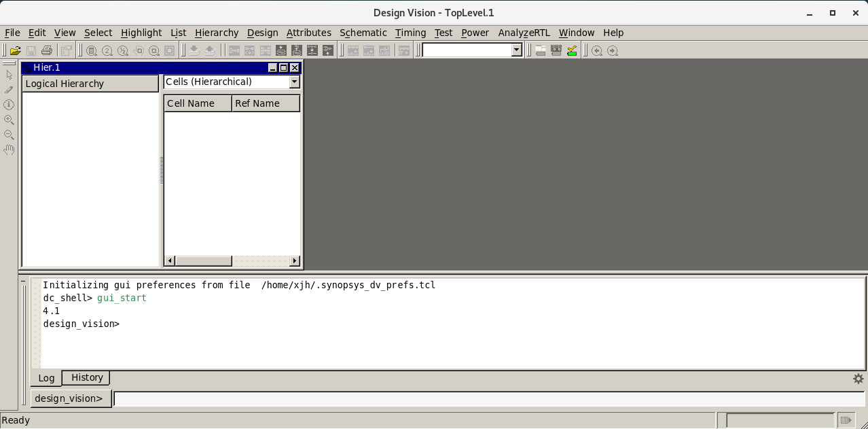The height and width of the screenshot is (429, 868).
Task: Open the design selection combo box on the toolbar
Action: tap(516, 49)
